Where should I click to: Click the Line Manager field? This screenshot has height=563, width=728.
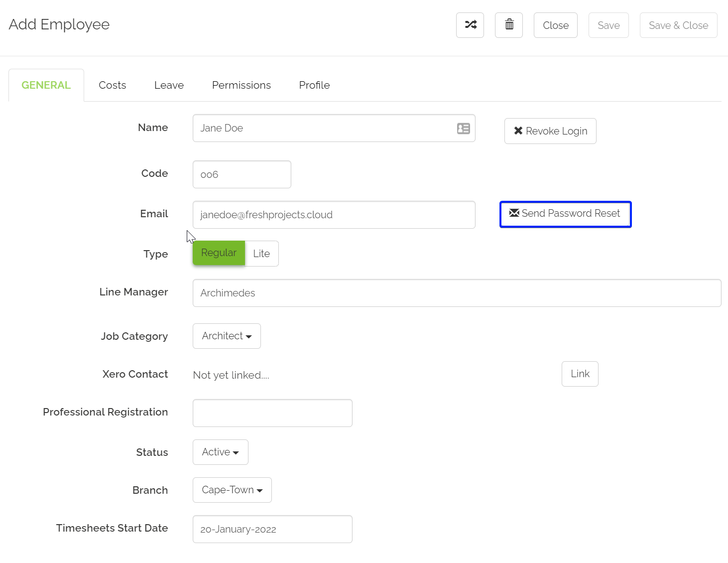point(457,293)
